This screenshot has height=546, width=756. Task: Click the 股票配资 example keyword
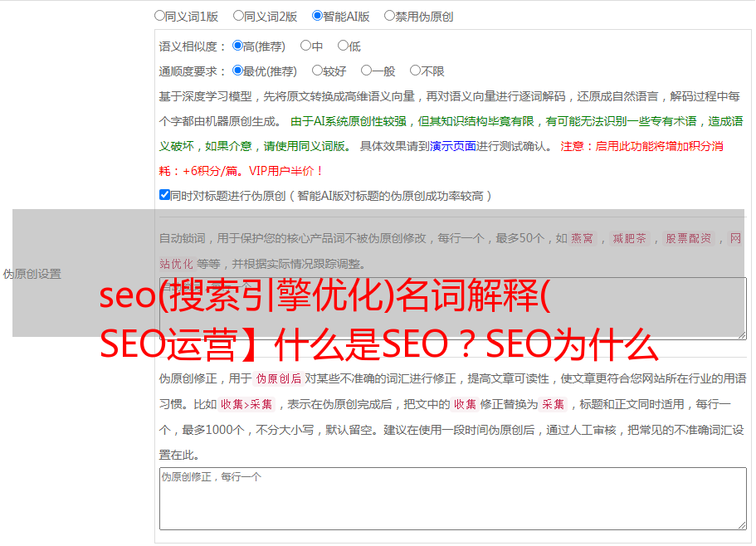pos(688,238)
